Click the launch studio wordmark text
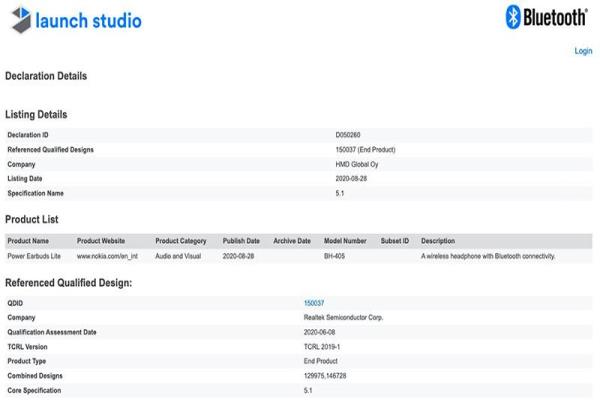 pyautogui.click(x=88, y=21)
